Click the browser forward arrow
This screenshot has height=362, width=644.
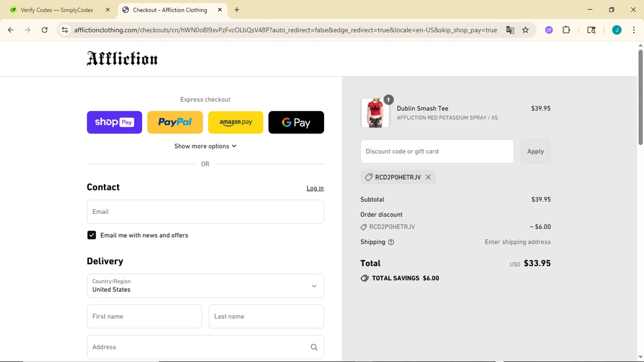pos(27,30)
